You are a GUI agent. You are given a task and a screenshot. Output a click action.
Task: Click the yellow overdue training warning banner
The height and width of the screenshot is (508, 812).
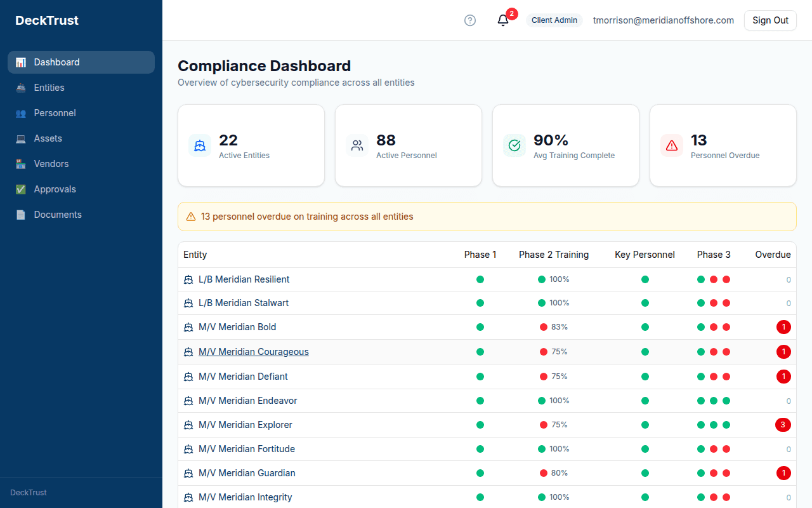(x=487, y=216)
